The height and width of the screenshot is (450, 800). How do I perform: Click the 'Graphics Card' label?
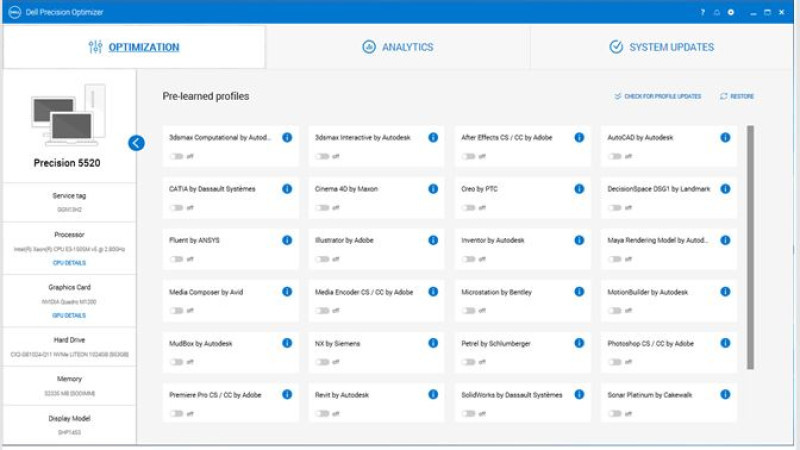[x=69, y=287]
